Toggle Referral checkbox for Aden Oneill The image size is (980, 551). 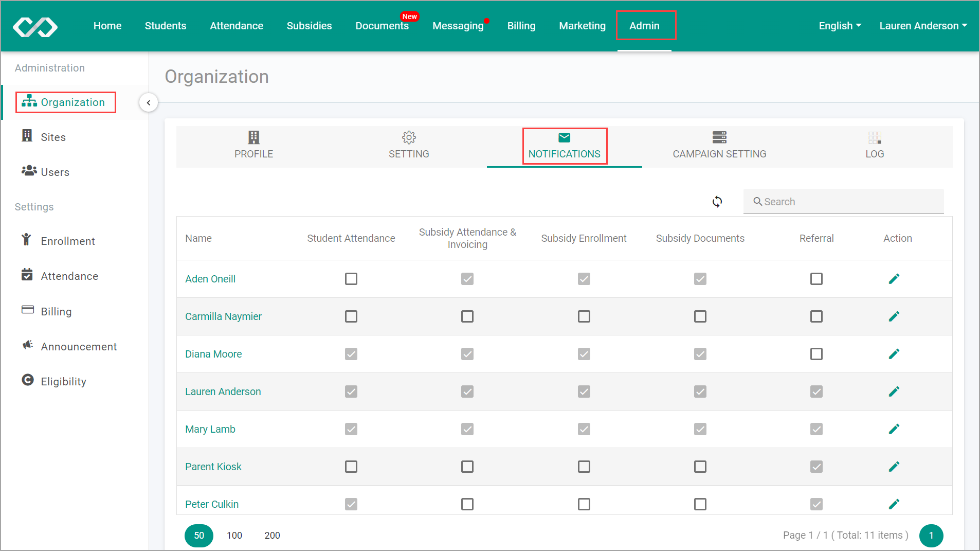pos(816,279)
